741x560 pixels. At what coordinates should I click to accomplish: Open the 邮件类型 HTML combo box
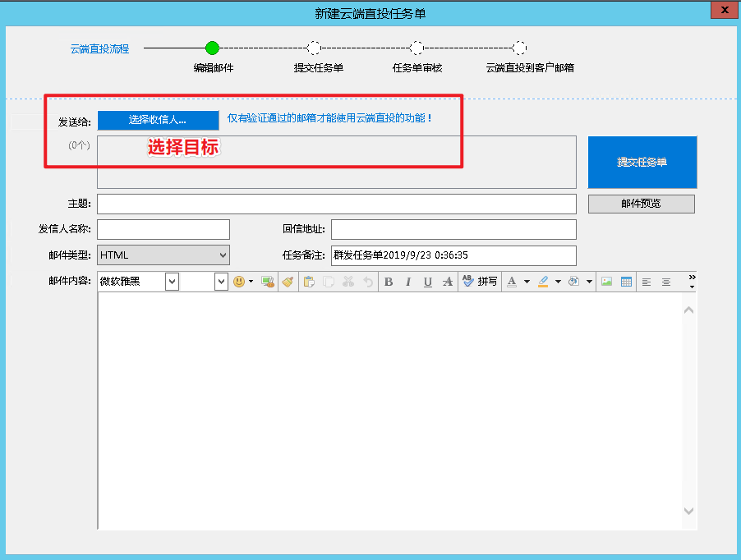click(163, 255)
